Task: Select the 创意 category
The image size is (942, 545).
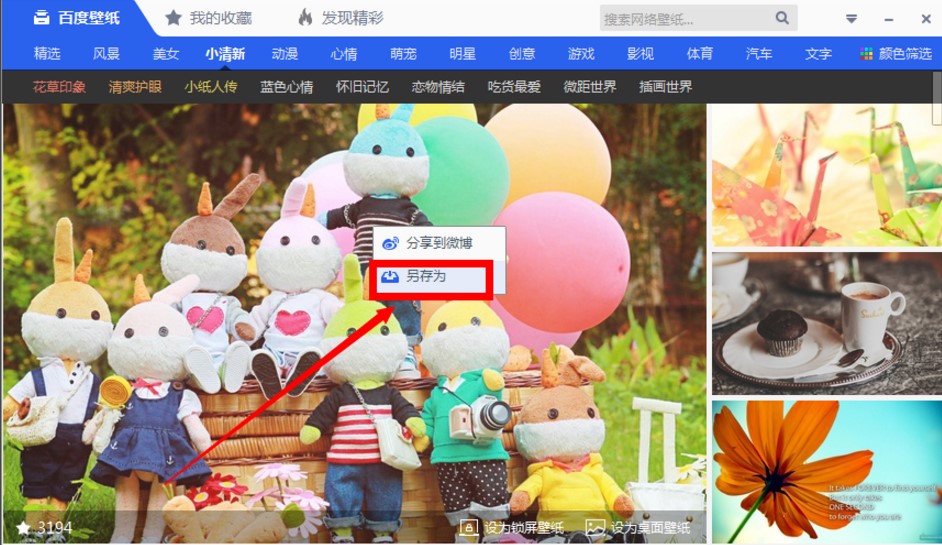Action: point(522,53)
